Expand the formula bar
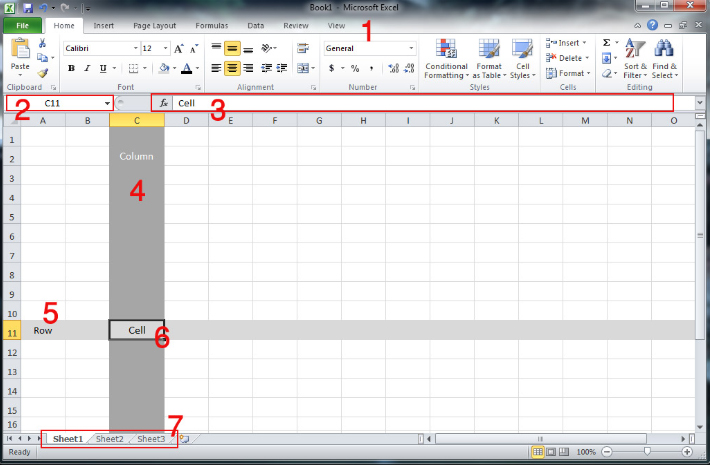710x465 pixels. 700,103
